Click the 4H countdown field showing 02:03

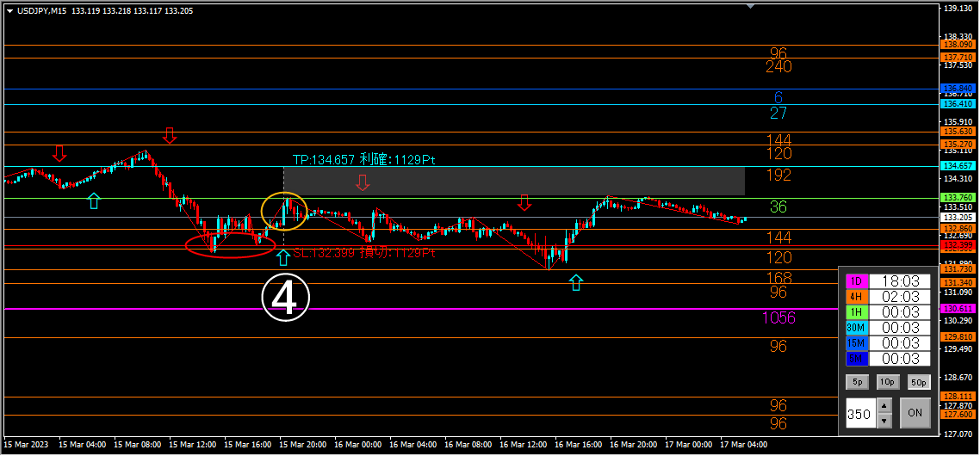899,297
